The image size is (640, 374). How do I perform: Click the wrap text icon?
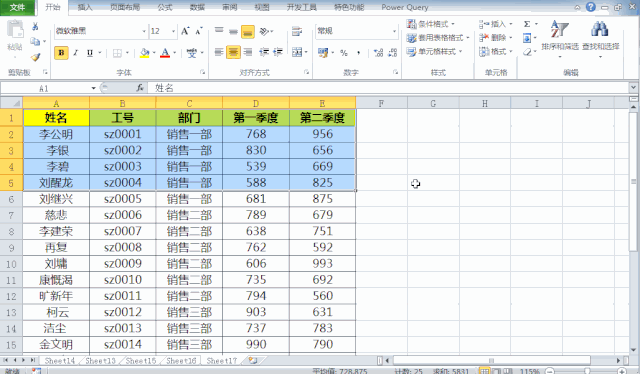(x=297, y=31)
